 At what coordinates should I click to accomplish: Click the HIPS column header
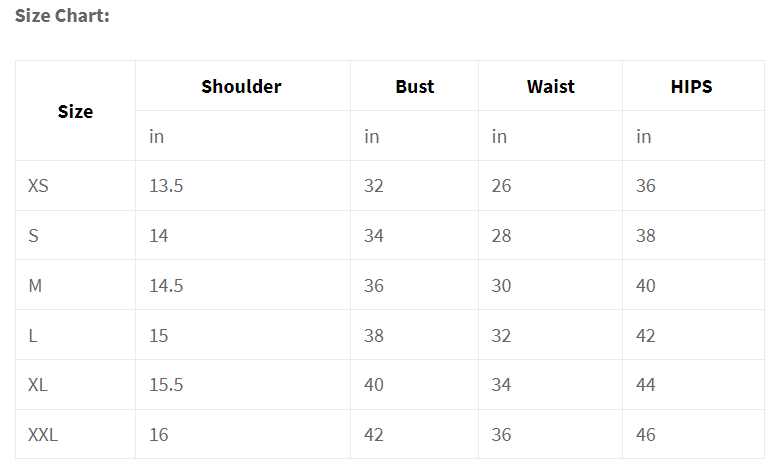tap(691, 86)
